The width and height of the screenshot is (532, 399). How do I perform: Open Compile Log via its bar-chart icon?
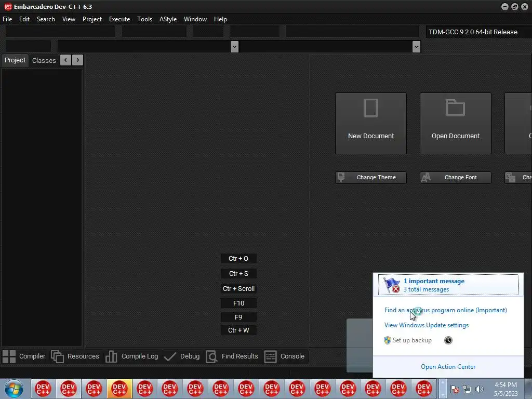tap(111, 356)
